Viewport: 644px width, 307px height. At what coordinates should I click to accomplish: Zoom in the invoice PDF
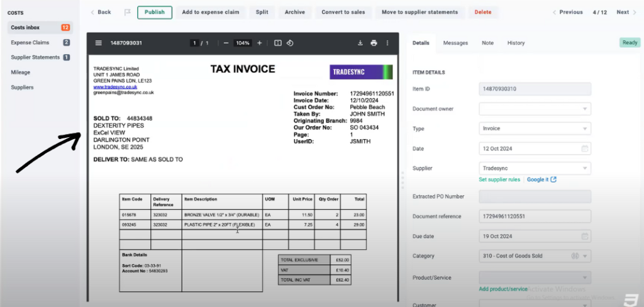coord(259,43)
